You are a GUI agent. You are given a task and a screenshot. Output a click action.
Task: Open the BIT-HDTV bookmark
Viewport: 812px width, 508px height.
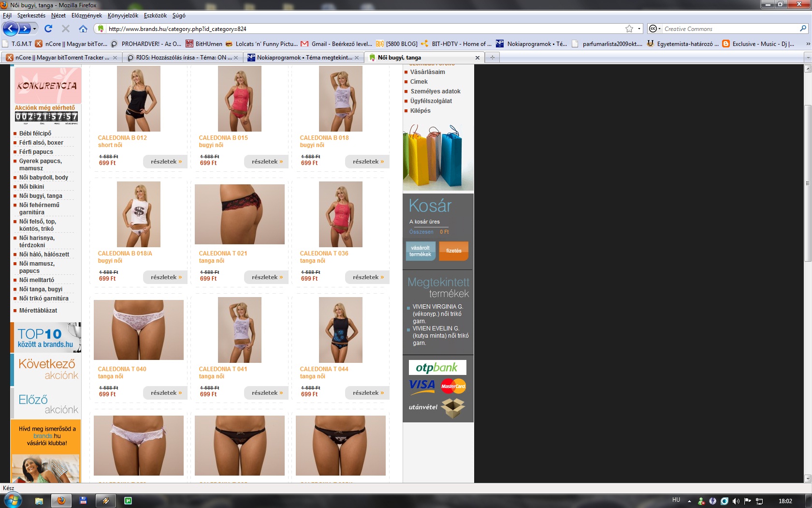456,44
